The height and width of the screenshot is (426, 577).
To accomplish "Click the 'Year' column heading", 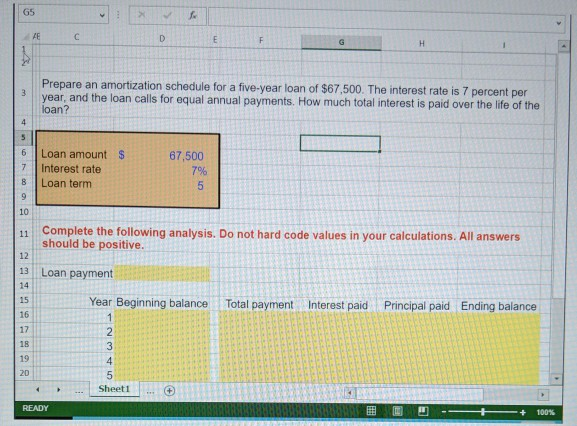I will tap(100, 302).
